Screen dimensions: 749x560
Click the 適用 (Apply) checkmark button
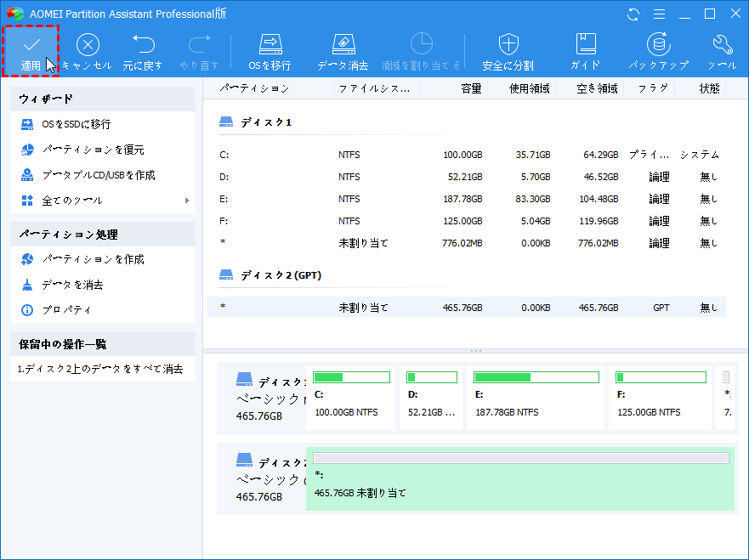point(31,51)
